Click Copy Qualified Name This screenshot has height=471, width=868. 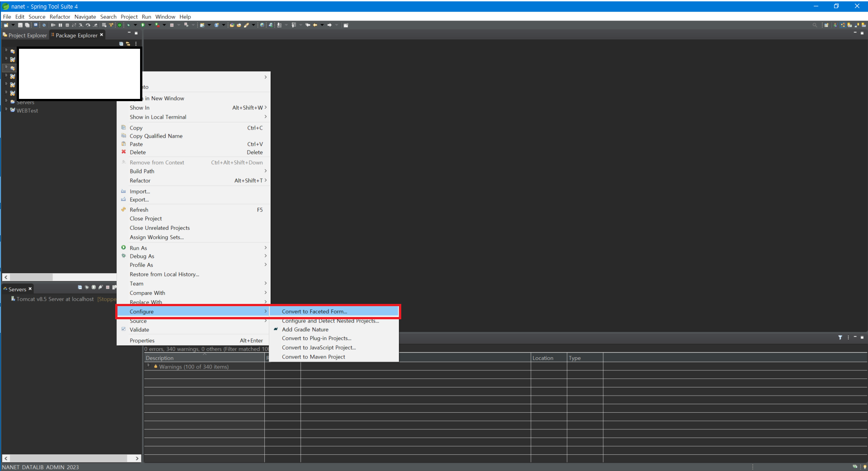coord(194,136)
